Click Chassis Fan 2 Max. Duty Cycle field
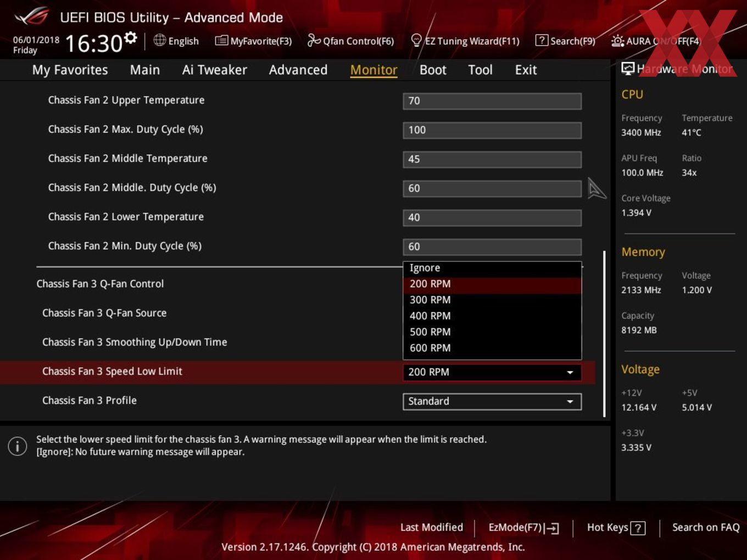This screenshot has width=747, height=560. pos(492,130)
